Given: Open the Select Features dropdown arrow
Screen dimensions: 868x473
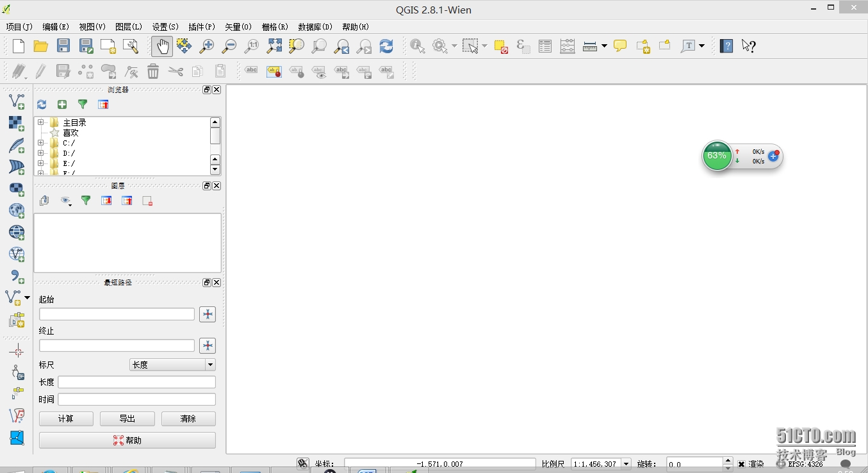Looking at the screenshot, I should [x=484, y=46].
